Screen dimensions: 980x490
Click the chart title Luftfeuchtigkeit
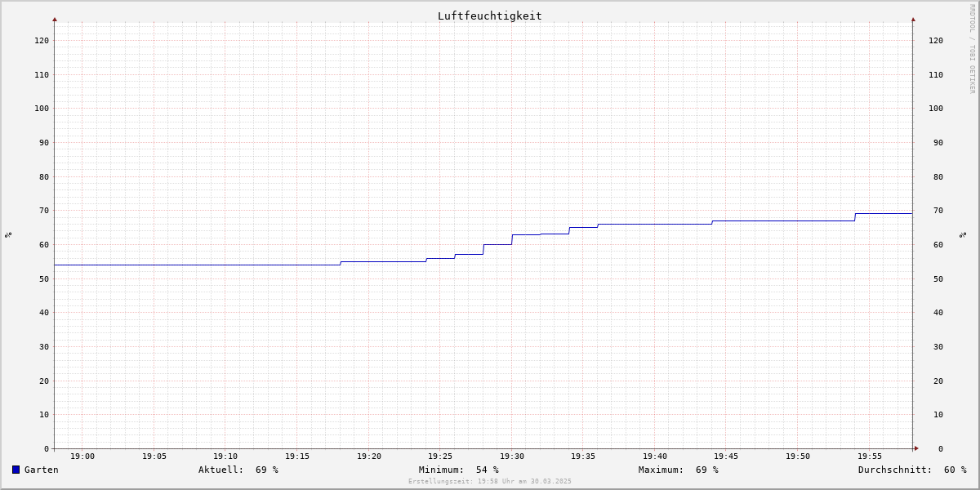coord(489,16)
